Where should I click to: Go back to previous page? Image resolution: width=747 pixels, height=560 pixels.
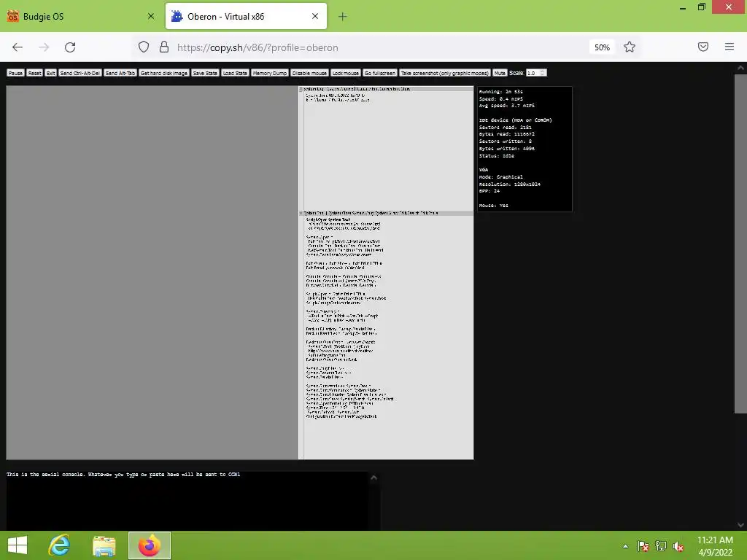(18, 47)
